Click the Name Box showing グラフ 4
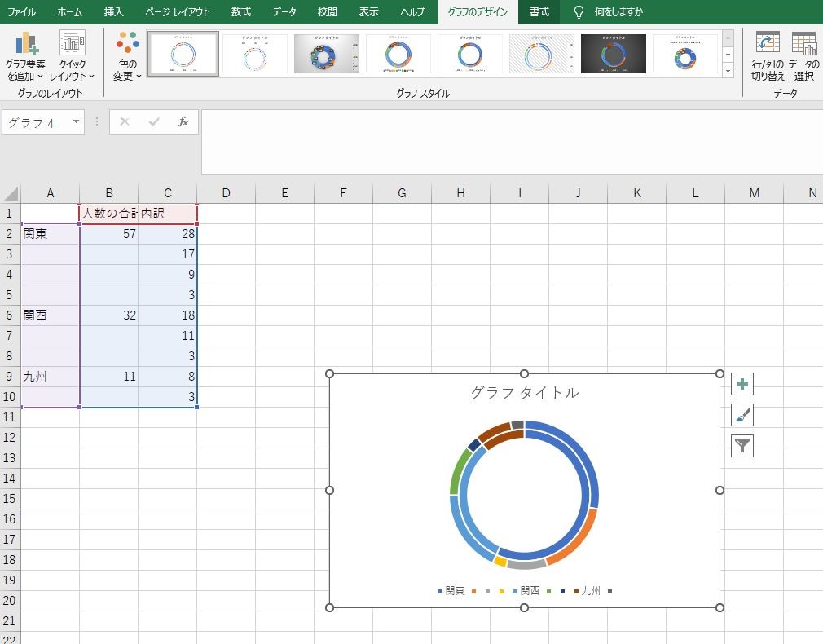The width and height of the screenshot is (823, 644). [x=36, y=122]
